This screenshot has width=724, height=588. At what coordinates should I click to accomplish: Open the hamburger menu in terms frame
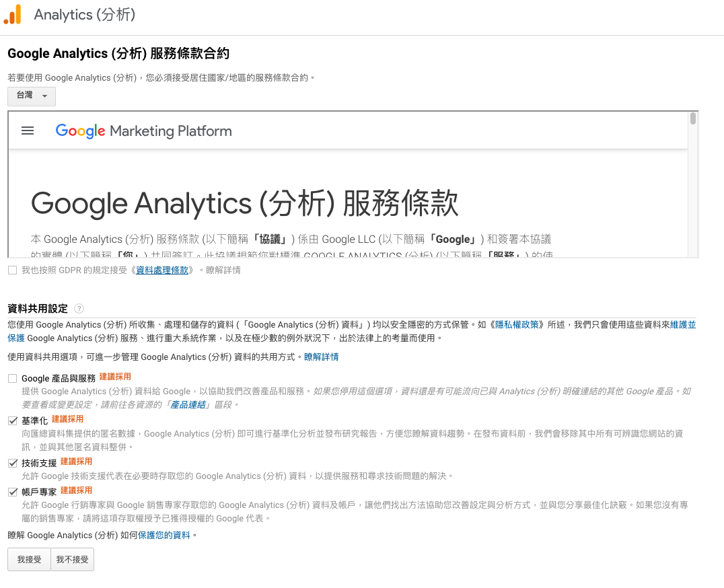coord(28,131)
